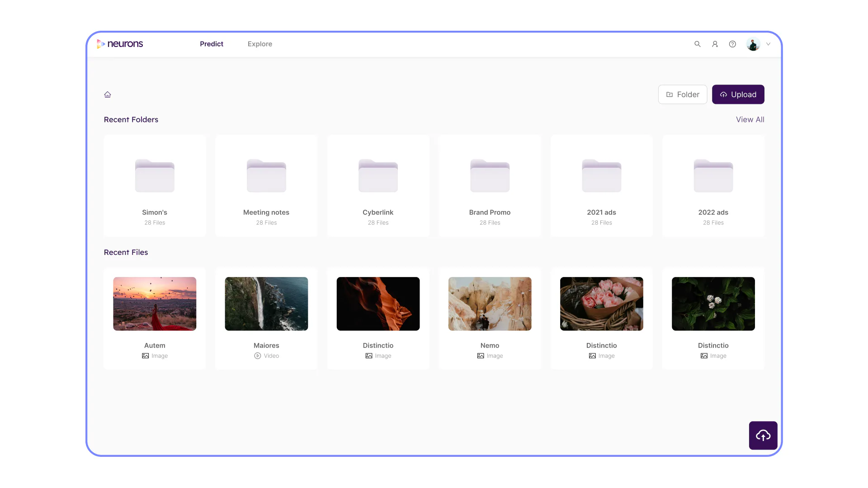868x488 pixels.
Task: Click the Nemo file name
Action: tap(490, 345)
